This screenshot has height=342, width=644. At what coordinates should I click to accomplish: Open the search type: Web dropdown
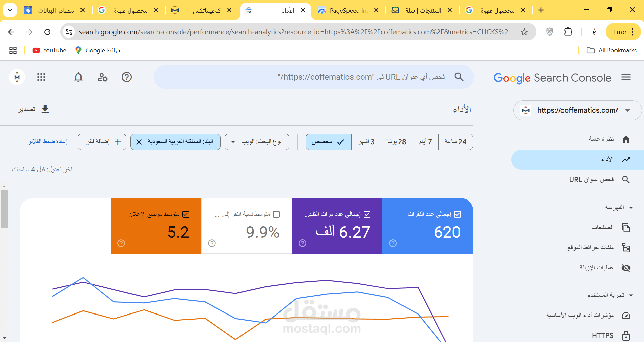tap(257, 142)
